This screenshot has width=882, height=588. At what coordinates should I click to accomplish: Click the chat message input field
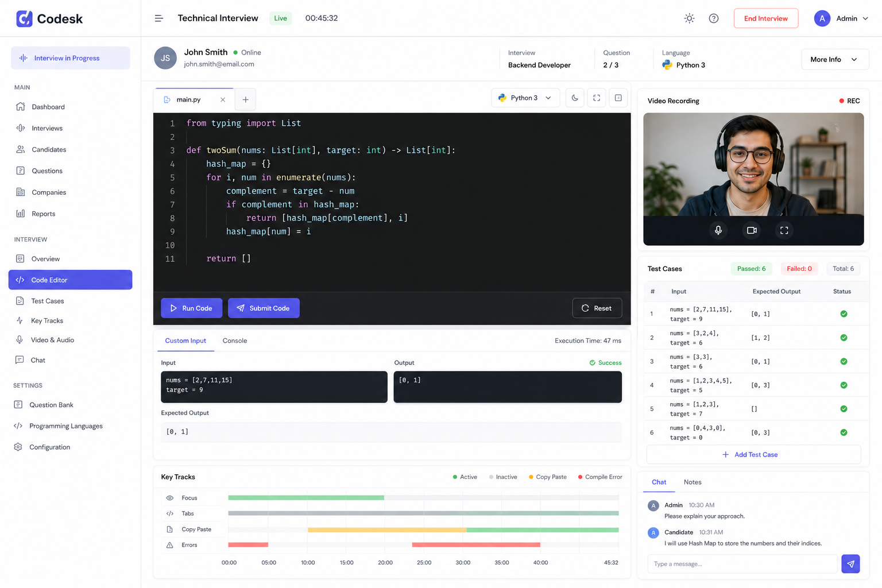(x=742, y=564)
